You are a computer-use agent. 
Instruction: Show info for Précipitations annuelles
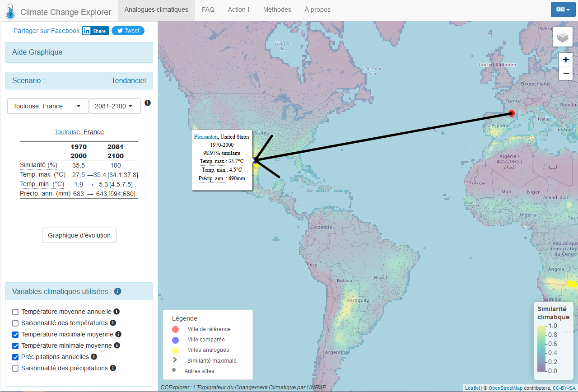click(94, 357)
